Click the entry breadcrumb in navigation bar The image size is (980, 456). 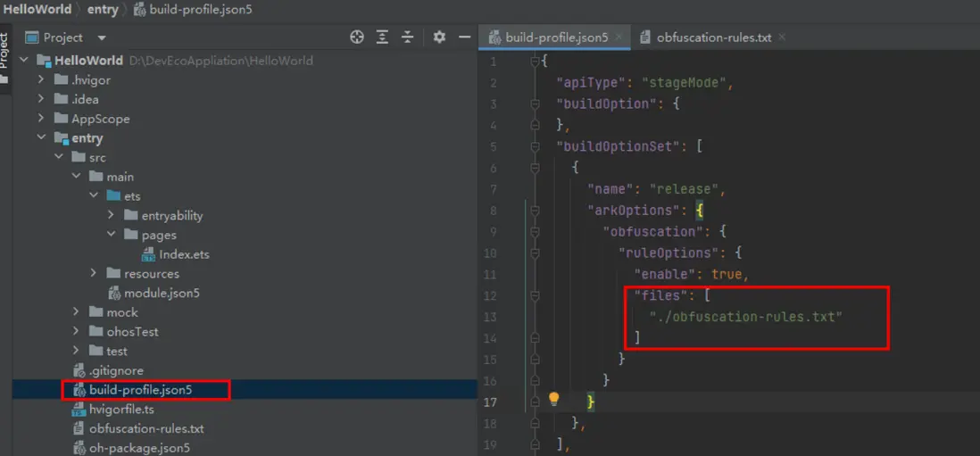(104, 10)
